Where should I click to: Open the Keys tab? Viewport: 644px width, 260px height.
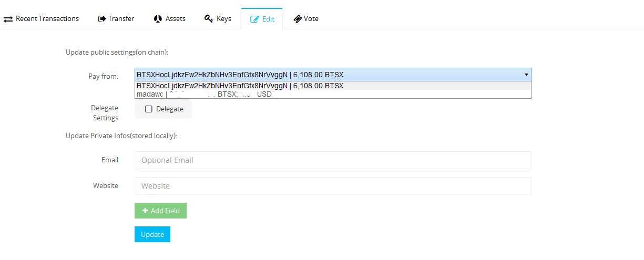click(x=223, y=19)
